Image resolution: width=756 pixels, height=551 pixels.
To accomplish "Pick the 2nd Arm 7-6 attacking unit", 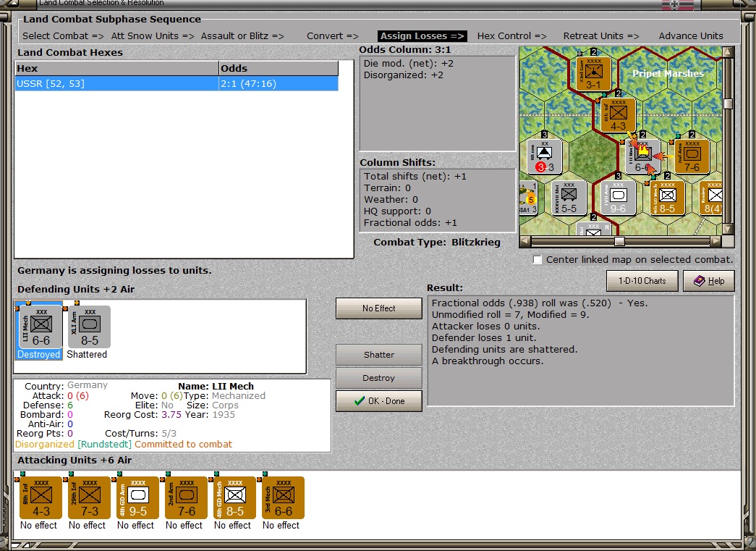I will point(186,497).
